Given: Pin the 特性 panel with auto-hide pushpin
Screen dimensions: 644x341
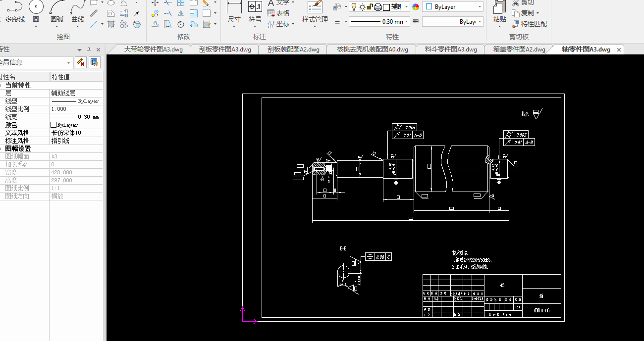Looking at the screenshot, I should pyautogui.click(x=89, y=49).
